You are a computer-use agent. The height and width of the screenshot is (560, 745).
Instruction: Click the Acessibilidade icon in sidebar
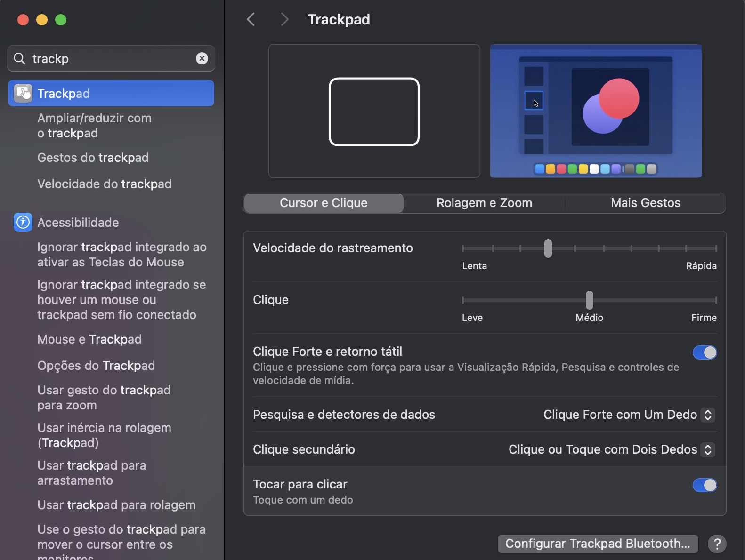pyautogui.click(x=23, y=222)
